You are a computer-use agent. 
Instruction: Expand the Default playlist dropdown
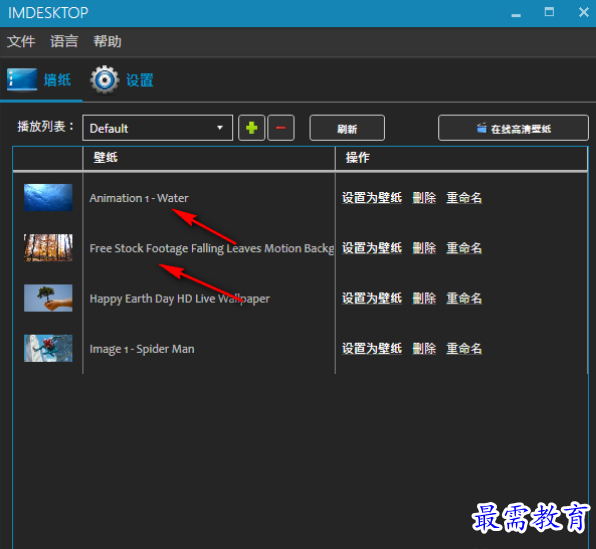tap(157, 128)
